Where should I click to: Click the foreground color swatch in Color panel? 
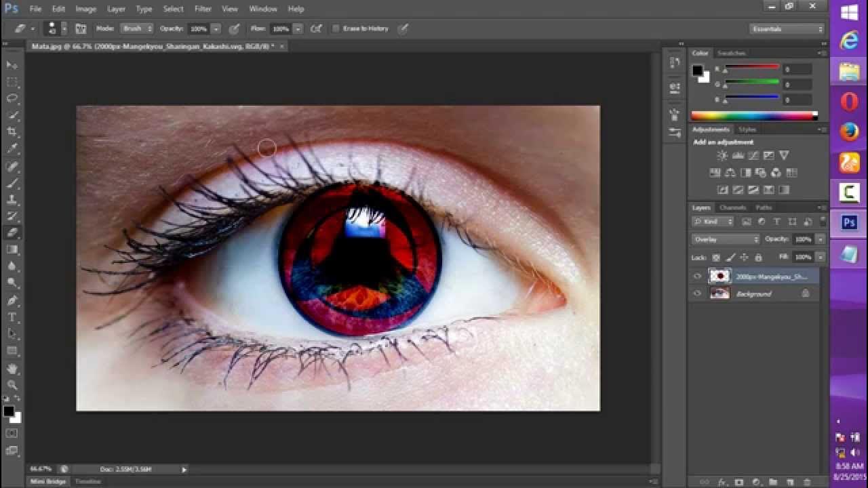[x=697, y=70]
